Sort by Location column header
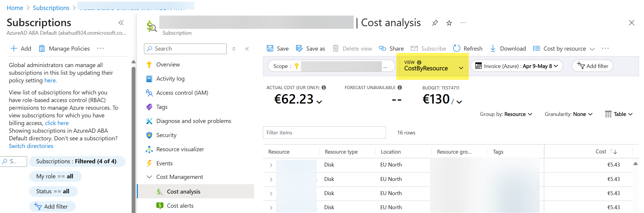The width and height of the screenshot is (644, 213). (391, 152)
